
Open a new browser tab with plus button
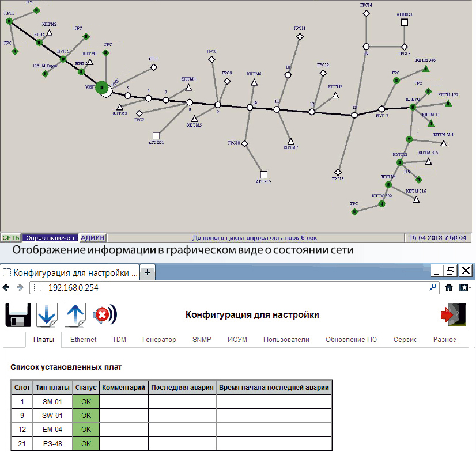pos(148,272)
